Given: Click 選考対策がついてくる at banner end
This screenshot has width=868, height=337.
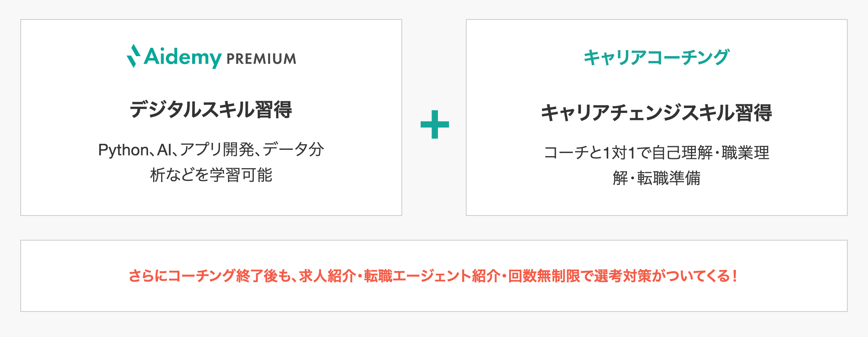Looking at the screenshot, I should (662, 276).
